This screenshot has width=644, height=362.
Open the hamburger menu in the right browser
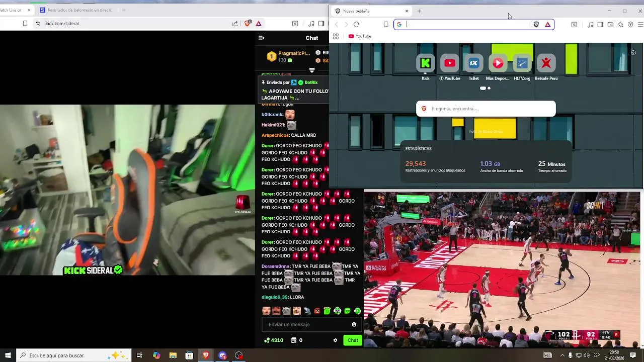pyautogui.click(x=640, y=24)
